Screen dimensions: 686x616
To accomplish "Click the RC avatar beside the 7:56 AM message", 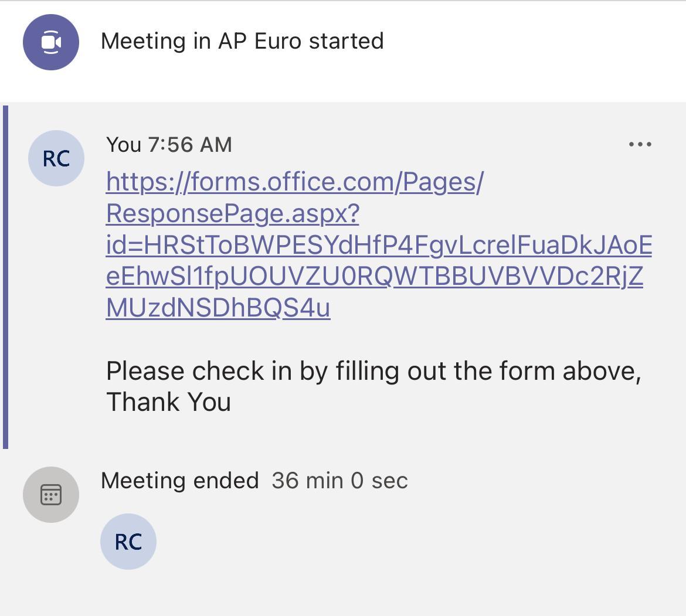I will [x=56, y=158].
